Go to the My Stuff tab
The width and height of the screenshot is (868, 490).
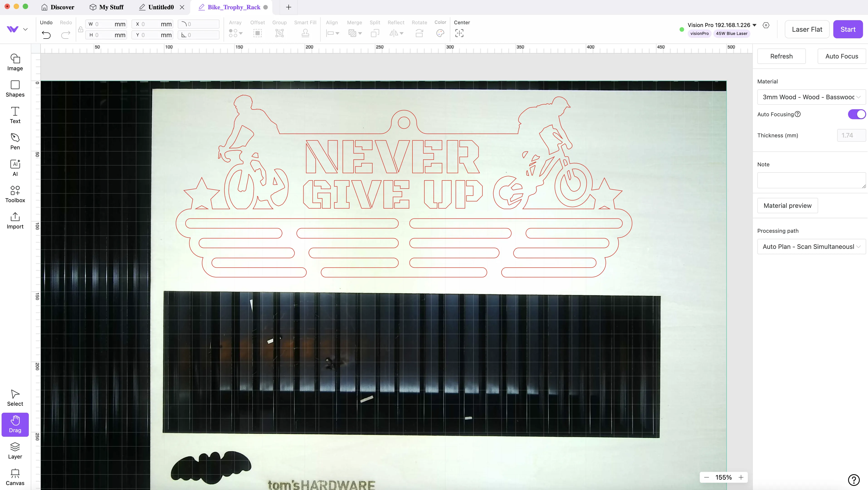coord(107,7)
